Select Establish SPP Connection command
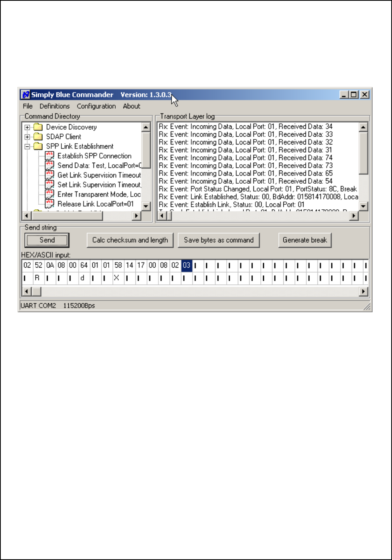The height and width of the screenshot is (560, 392). pyautogui.click(x=94, y=156)
